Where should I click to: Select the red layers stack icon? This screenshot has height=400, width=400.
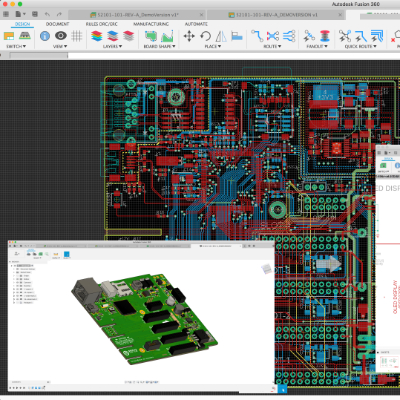click(128, 36)
